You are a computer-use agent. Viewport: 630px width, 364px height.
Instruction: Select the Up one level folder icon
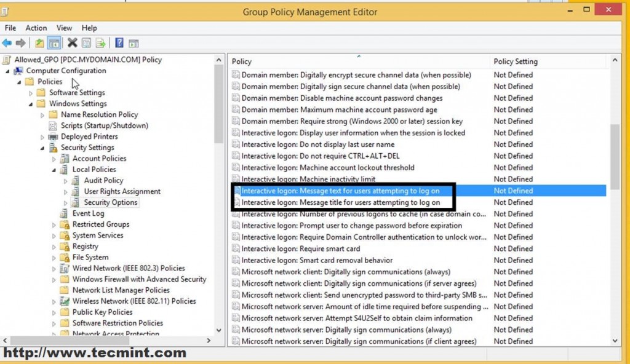40,43
